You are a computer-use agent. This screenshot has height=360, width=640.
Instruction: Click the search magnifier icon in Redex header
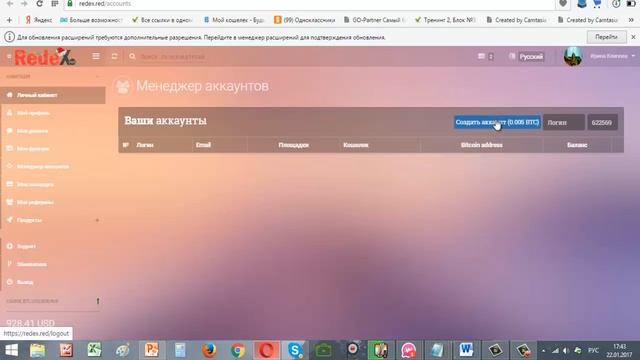132,56
